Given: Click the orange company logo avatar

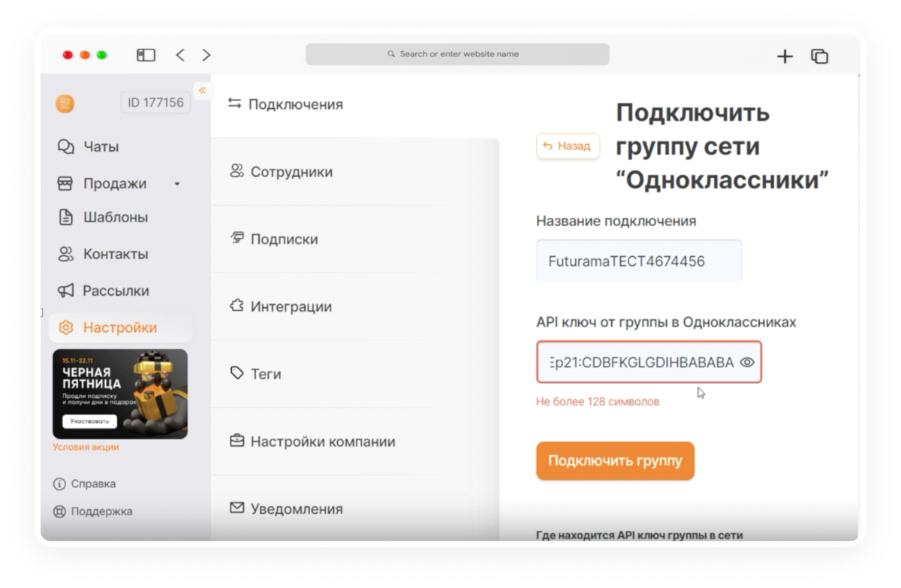Looking at the screenshot, I should pos(65,104).
